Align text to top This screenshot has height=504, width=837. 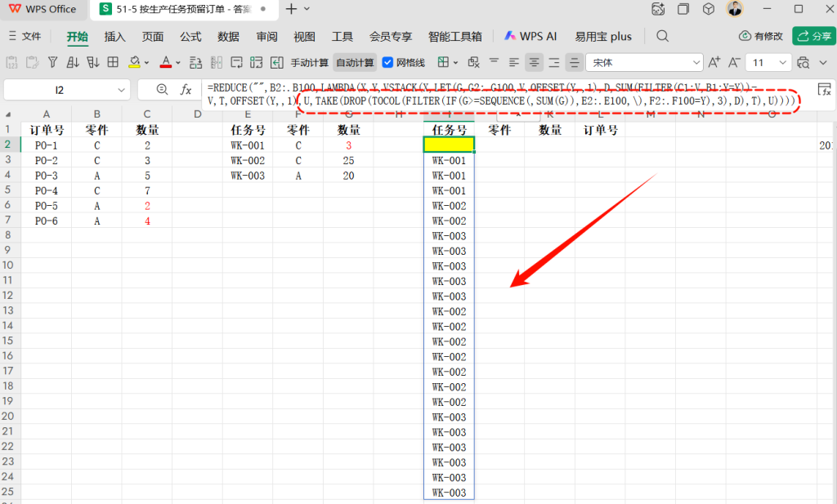tap(495, 62)
